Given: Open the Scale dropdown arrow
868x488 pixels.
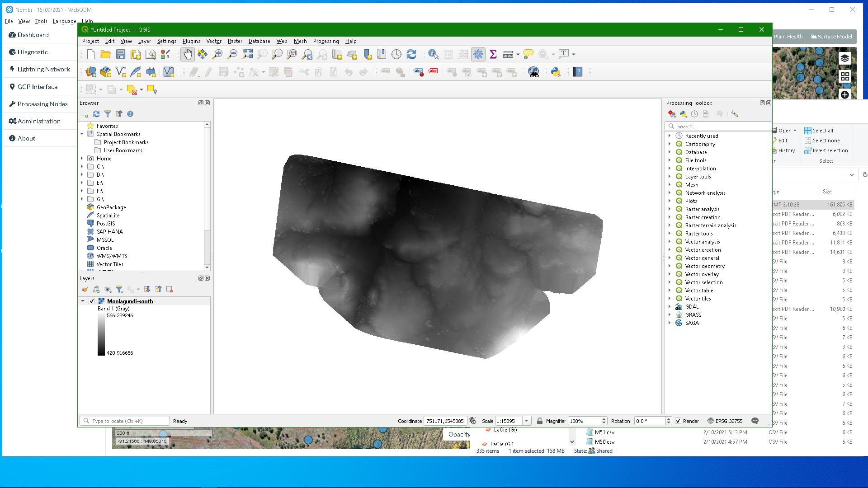Looking at the screenshot, I should click(526, 421).
